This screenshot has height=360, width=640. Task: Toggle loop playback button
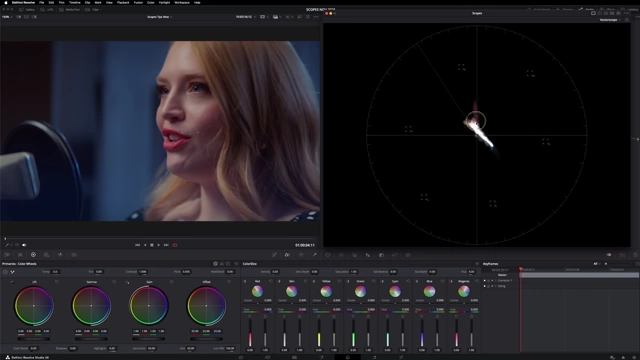(175, 245)
